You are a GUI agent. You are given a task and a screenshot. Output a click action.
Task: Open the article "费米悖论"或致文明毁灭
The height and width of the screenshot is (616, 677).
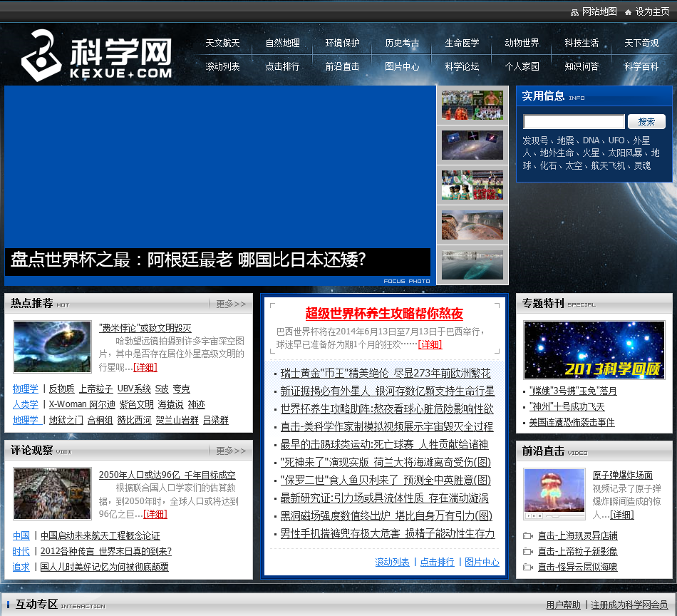(145, 328)
